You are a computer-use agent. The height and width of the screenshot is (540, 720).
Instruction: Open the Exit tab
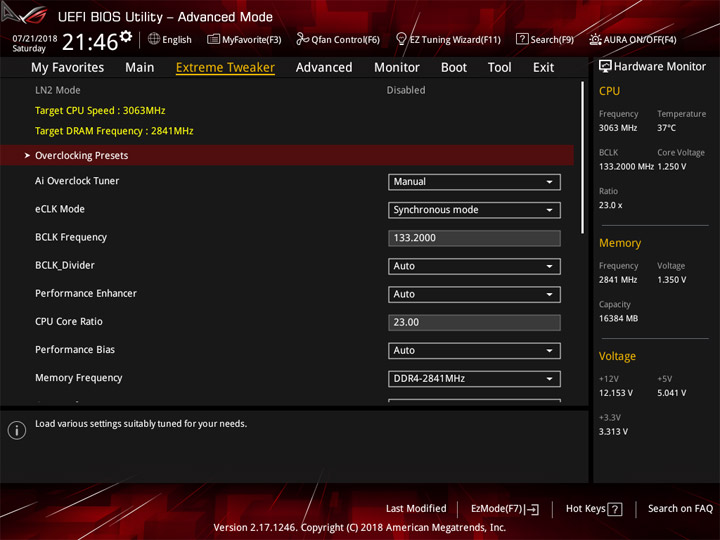pos(543,68)
